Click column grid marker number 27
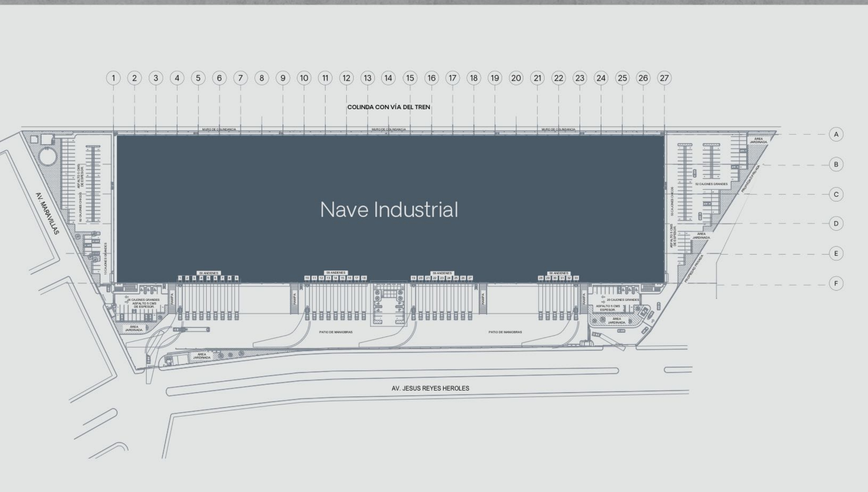 [664, 78]
